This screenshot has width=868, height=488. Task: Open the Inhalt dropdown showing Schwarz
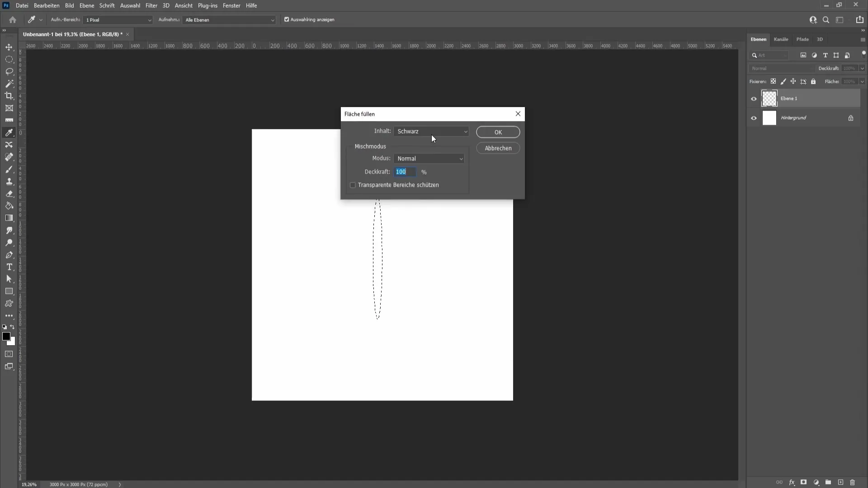[431, 131]
